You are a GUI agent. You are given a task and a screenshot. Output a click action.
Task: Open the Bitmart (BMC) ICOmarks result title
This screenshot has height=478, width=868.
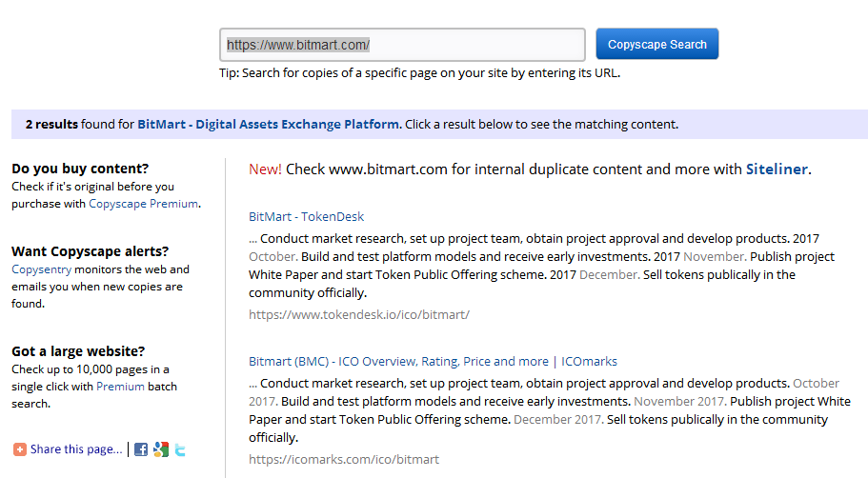(x=433, y=361)
